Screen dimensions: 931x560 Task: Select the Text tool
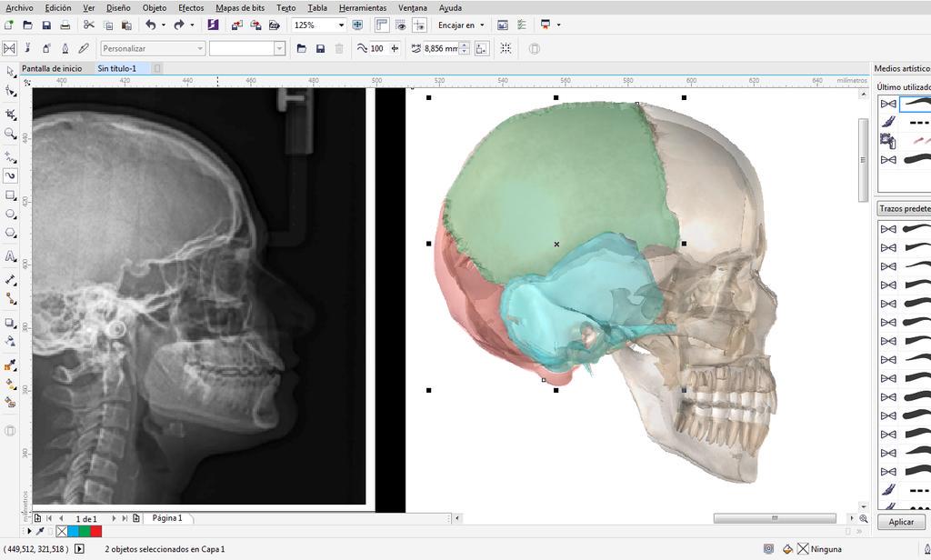tap(10, 256)
